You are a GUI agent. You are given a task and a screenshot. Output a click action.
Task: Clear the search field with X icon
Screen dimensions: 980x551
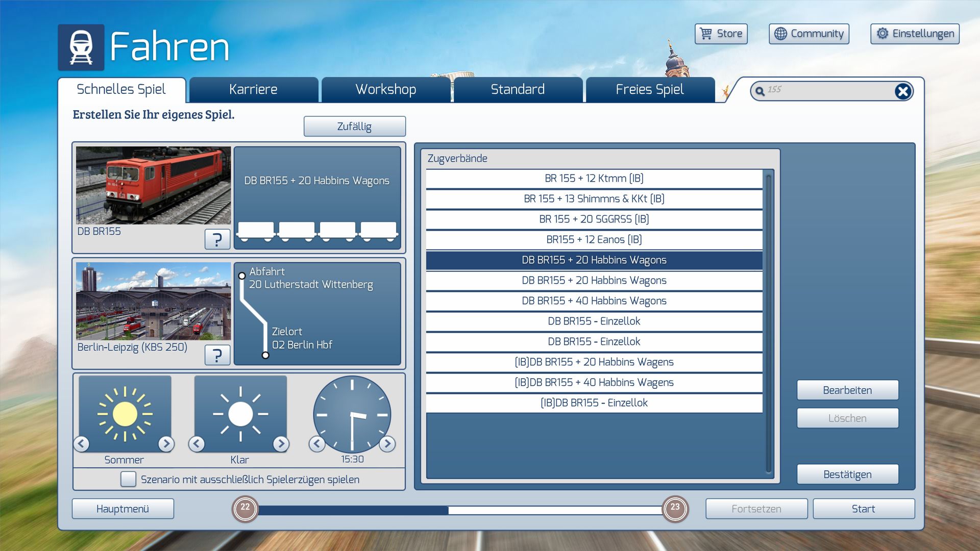coord(902,91)
